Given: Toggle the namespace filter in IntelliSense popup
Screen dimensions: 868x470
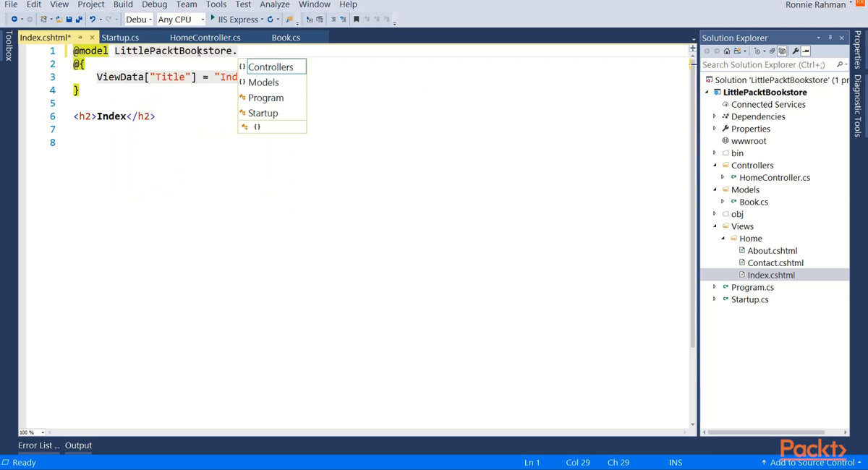Looking at the screenshot, I should point(257,127).
